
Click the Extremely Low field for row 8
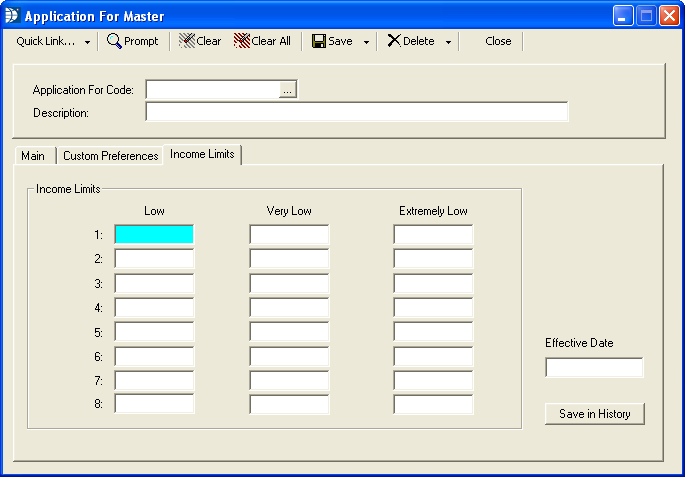pyautogui.click(x=433, y=404)
